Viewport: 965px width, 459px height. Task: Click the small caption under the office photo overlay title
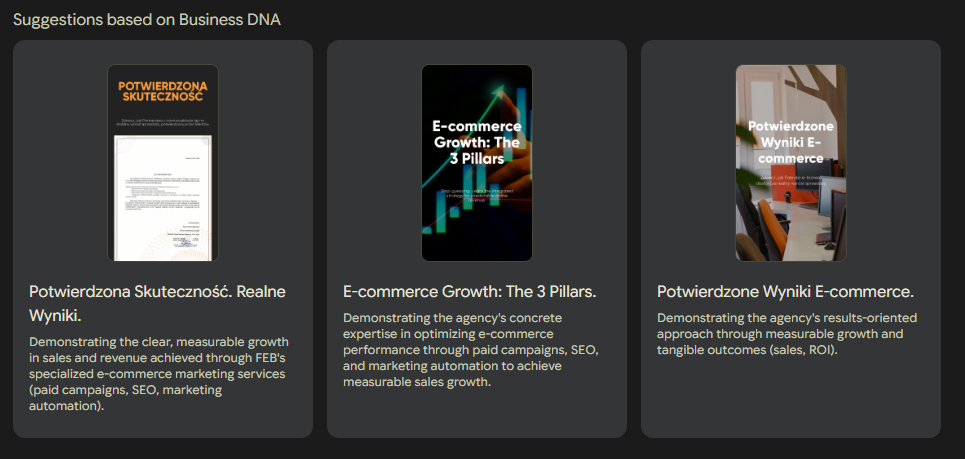tap(790, 181)
